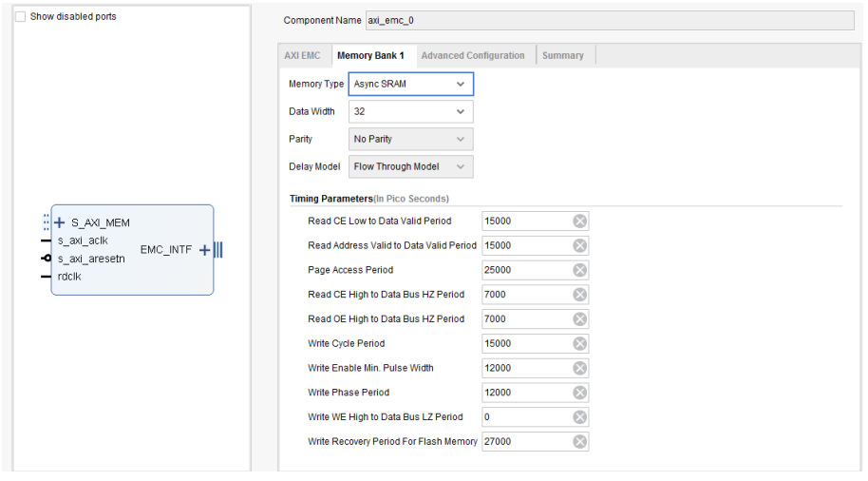Expand the EMC_INTF bus plus icon
This screenshot has width=868, height=481.
tap(203, 250)
